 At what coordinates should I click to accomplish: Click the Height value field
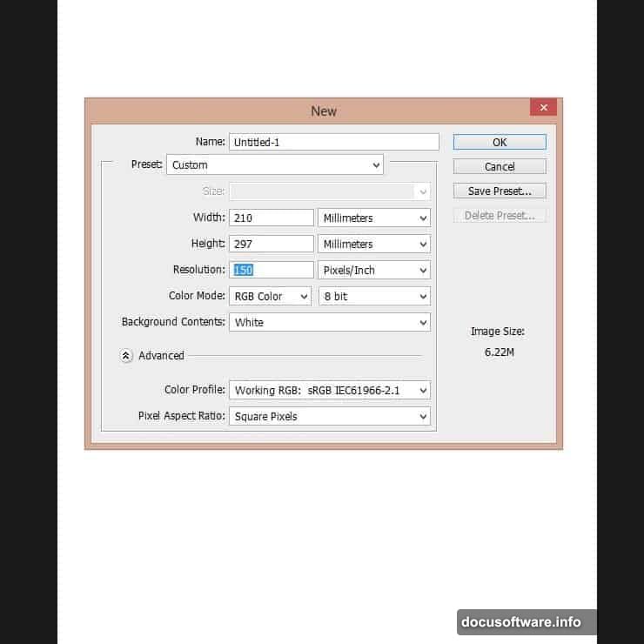(272, 244)
